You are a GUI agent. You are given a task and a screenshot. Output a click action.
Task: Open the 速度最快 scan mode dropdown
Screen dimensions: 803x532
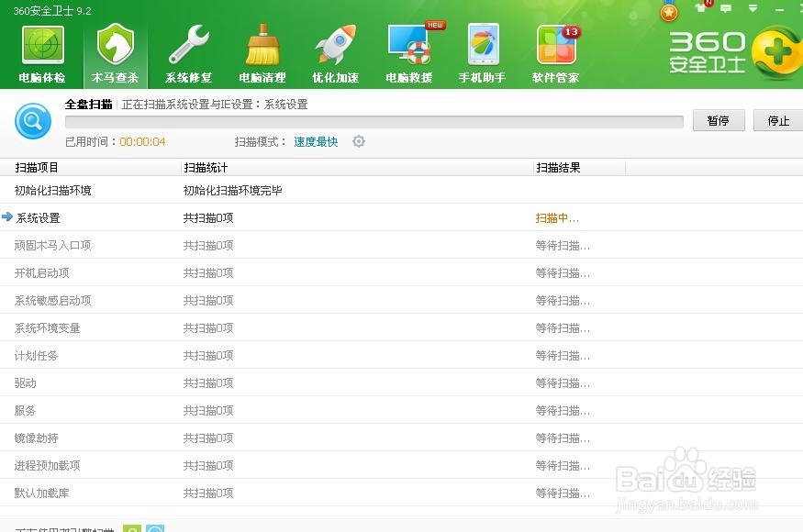(x=317, y=141)
